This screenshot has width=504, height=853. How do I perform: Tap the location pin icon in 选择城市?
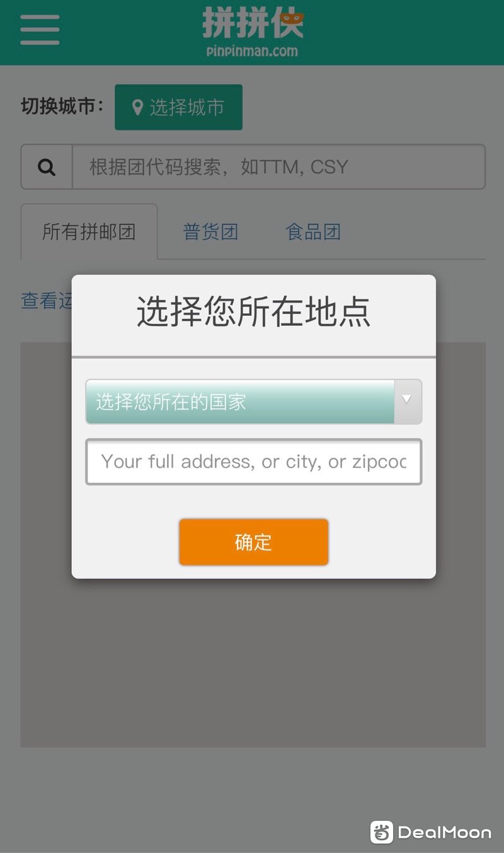point(137,108)
